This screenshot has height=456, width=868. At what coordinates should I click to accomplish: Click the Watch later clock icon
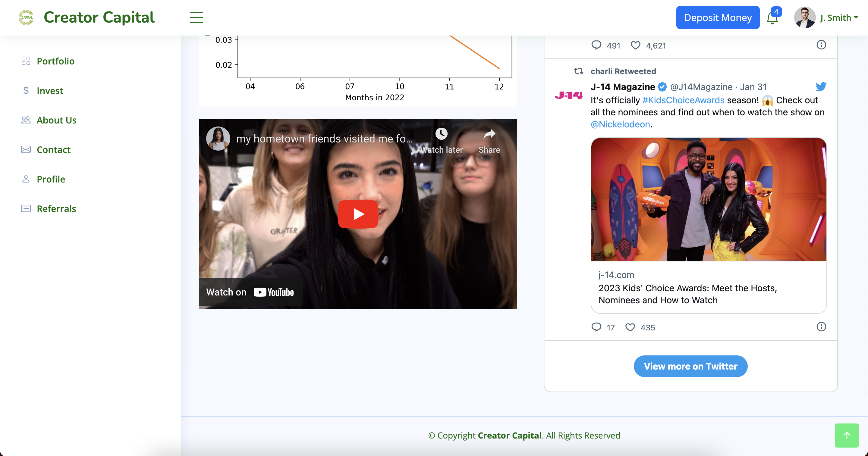(x=441, y=134)
